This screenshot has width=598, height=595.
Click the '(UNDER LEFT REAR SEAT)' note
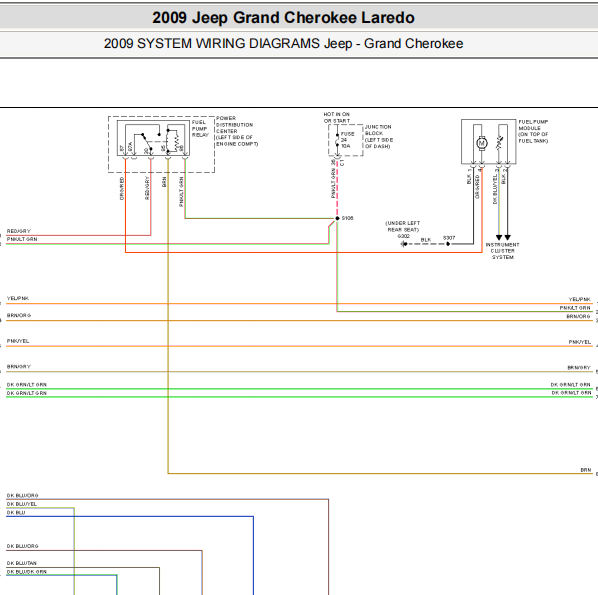click(x=403, y=226)
